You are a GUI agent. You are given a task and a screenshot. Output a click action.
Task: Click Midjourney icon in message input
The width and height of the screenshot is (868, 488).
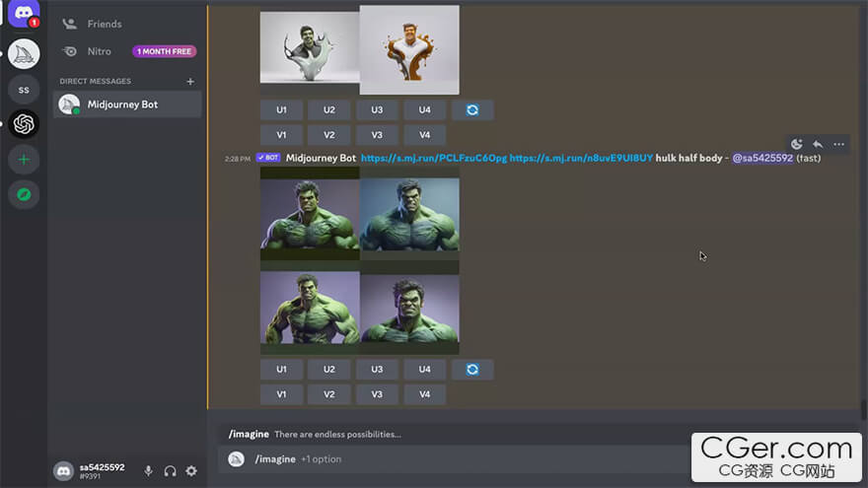(237, 459)
